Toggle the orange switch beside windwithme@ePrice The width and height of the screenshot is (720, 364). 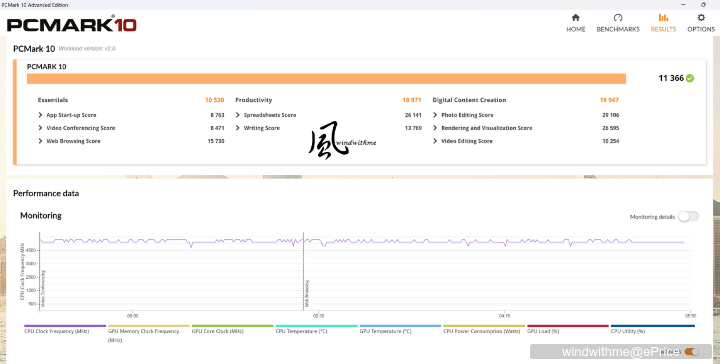[x=692, y=352]
